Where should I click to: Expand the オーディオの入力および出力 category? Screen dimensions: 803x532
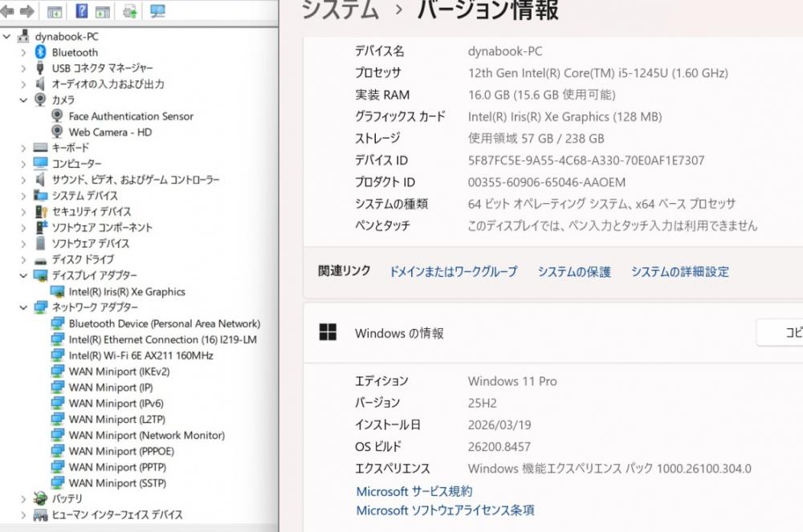(x=23, y=84)
